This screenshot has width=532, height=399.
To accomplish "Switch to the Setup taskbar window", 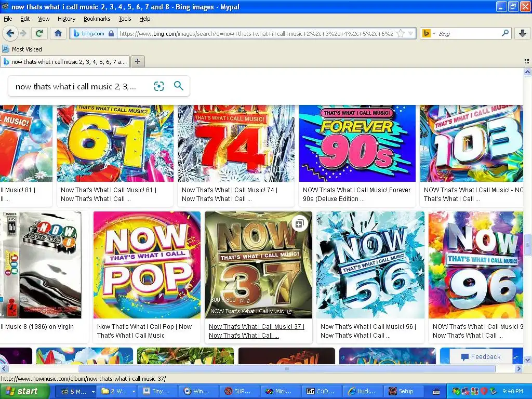I will pyautogui.click(x=403, y=392).
